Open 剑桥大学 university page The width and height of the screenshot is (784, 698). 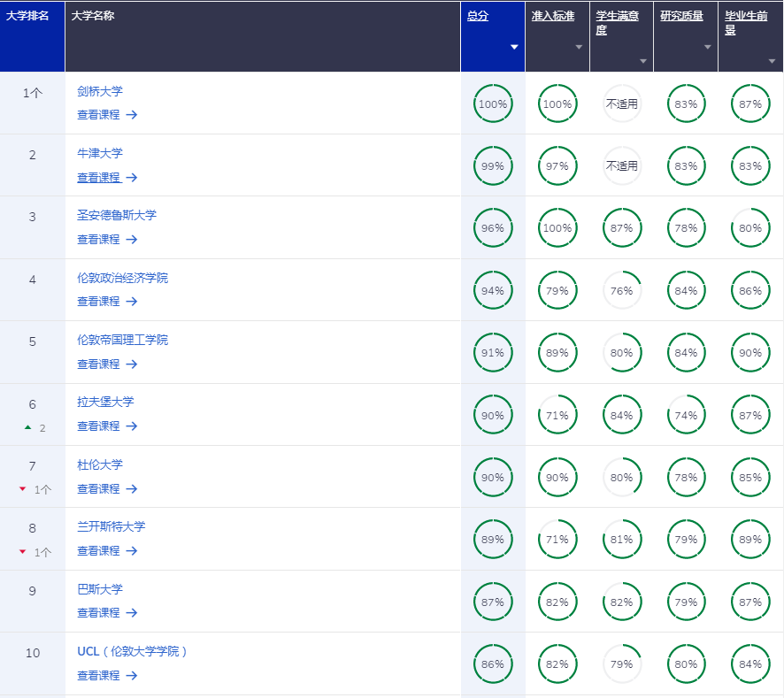click(100, 91)
